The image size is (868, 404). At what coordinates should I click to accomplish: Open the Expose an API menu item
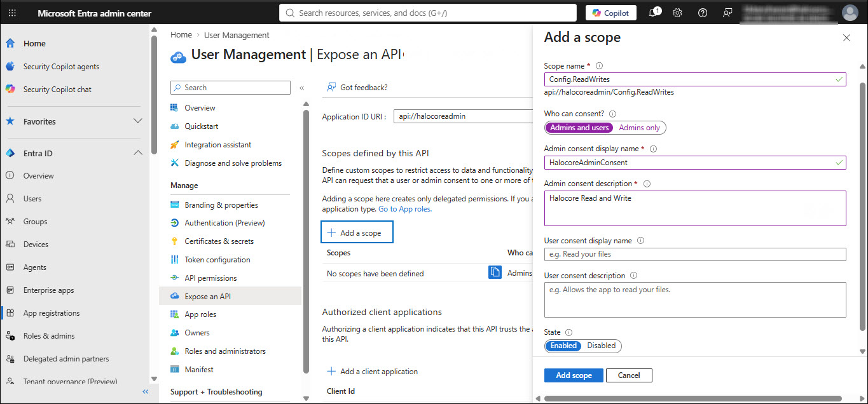coord(230,296)
